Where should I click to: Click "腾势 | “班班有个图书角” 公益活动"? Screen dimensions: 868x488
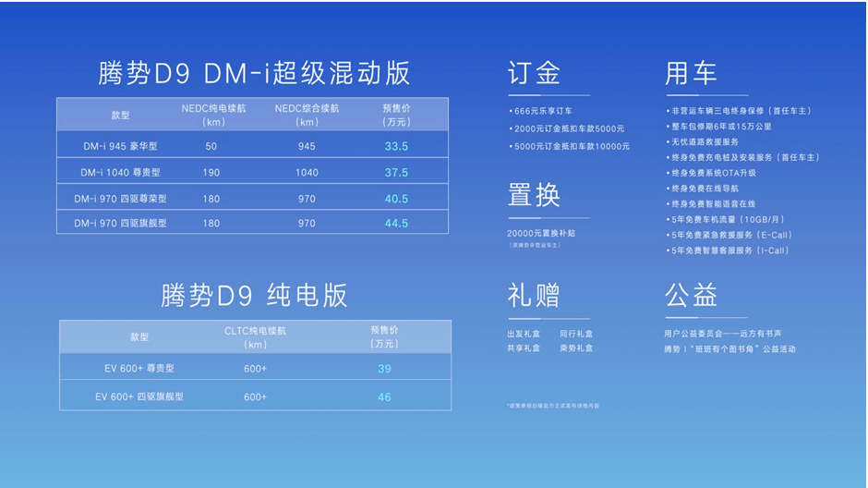pos(729,349)
